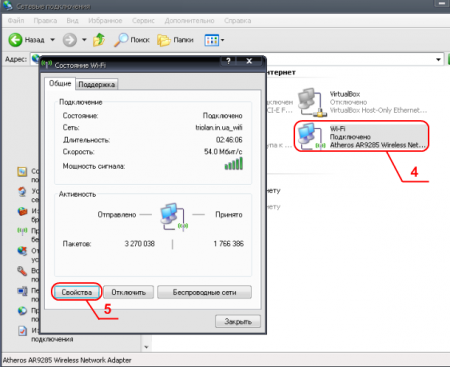The image size is (450, 367).
Task: Click the Network Connections window title icon
Action: click(8, 6)
